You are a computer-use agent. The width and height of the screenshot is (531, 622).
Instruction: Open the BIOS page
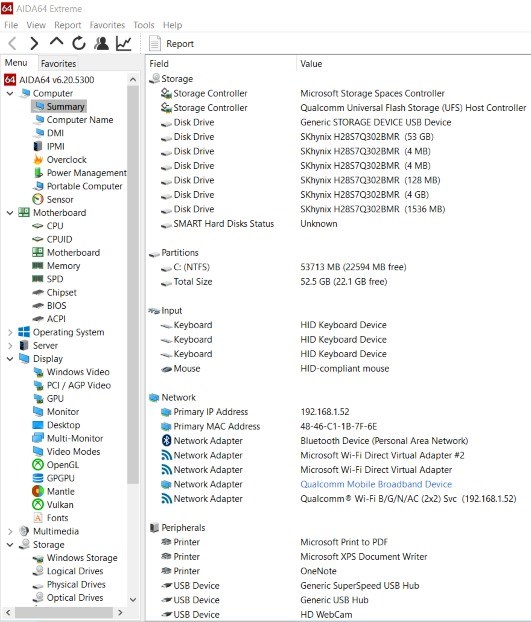[x=50, y=305]
